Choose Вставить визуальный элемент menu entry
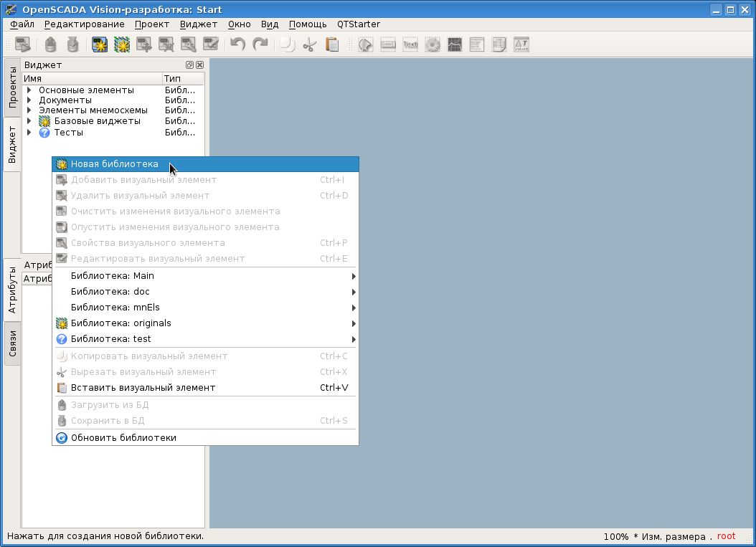This screenshot has width=756, height=547. pos(205,388)
